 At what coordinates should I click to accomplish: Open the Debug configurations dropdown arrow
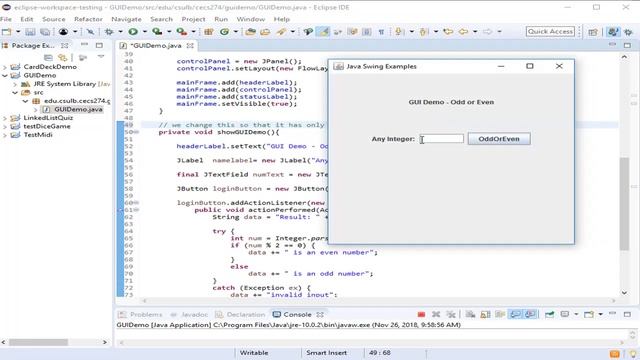click(x=120, y=31)
